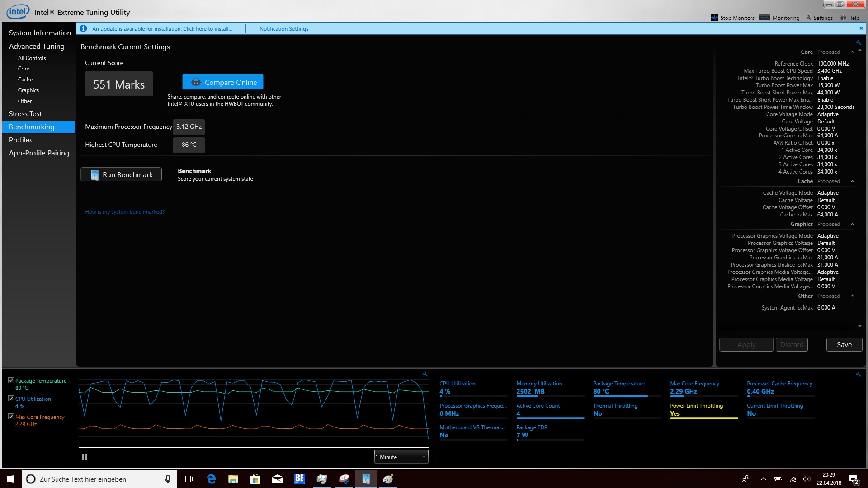Image resolution: width=868 pixels, height=488 pixels.
Task: Click the Run Benchmark button
Action: 121,175
